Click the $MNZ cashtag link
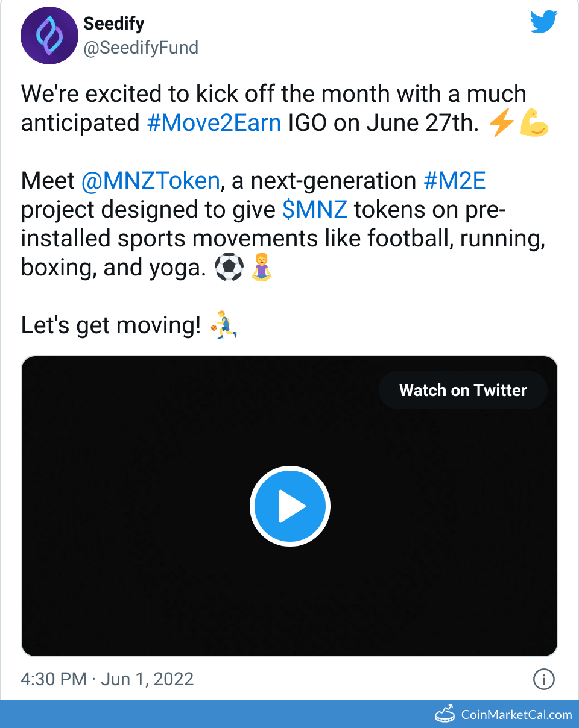Screen dimensions: 579x728 click(x=315, y=210)
